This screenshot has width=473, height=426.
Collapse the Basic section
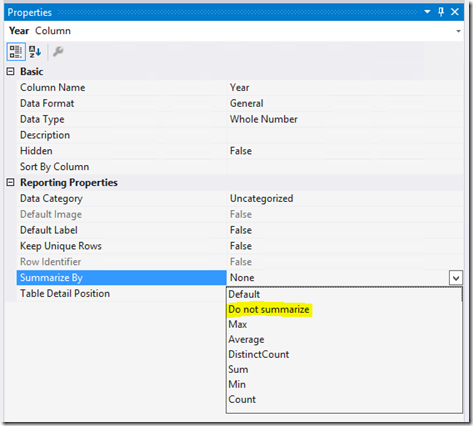pyautogui.click(x=11, y=71)
